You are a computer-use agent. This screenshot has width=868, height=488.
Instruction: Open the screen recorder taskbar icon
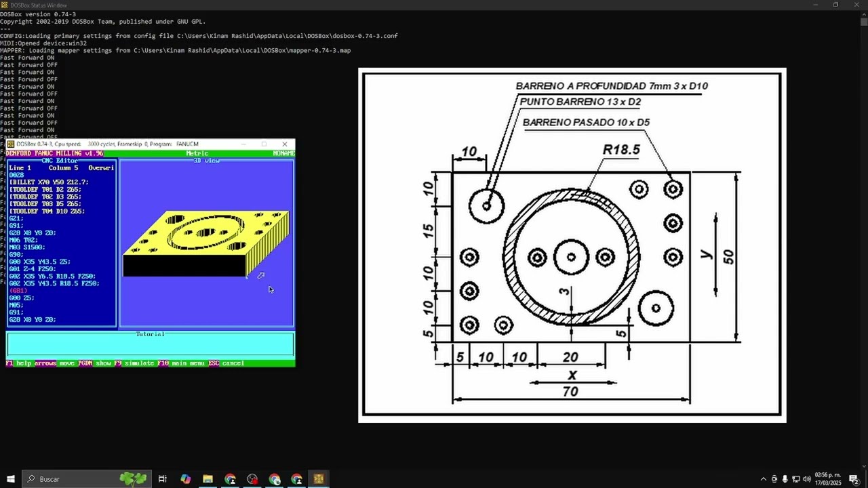tap(252, 479)
